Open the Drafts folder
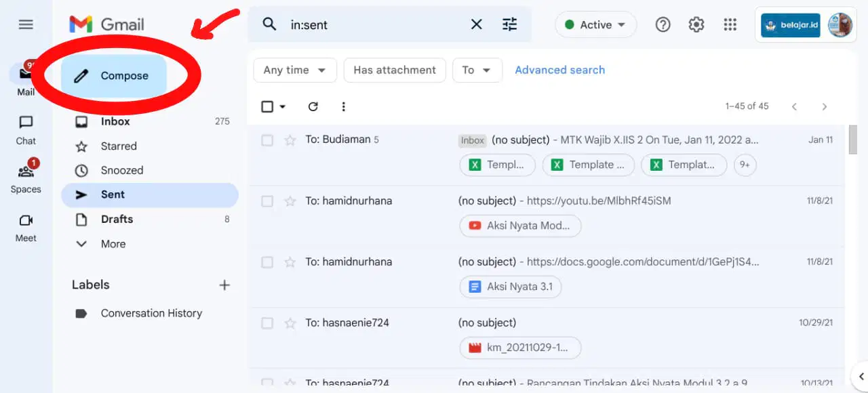 (x=150, y=219)
